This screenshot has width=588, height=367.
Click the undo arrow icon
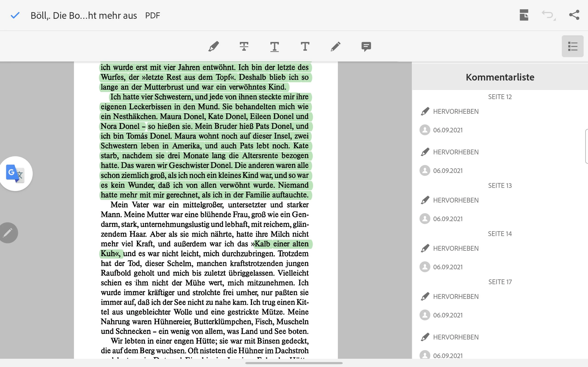[x=548, y=15]
